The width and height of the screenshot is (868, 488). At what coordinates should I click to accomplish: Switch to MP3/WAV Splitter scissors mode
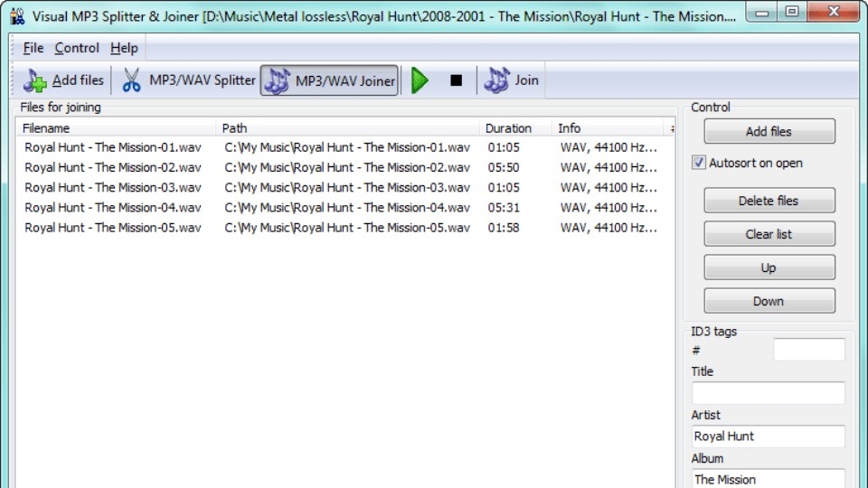point(188,80)
